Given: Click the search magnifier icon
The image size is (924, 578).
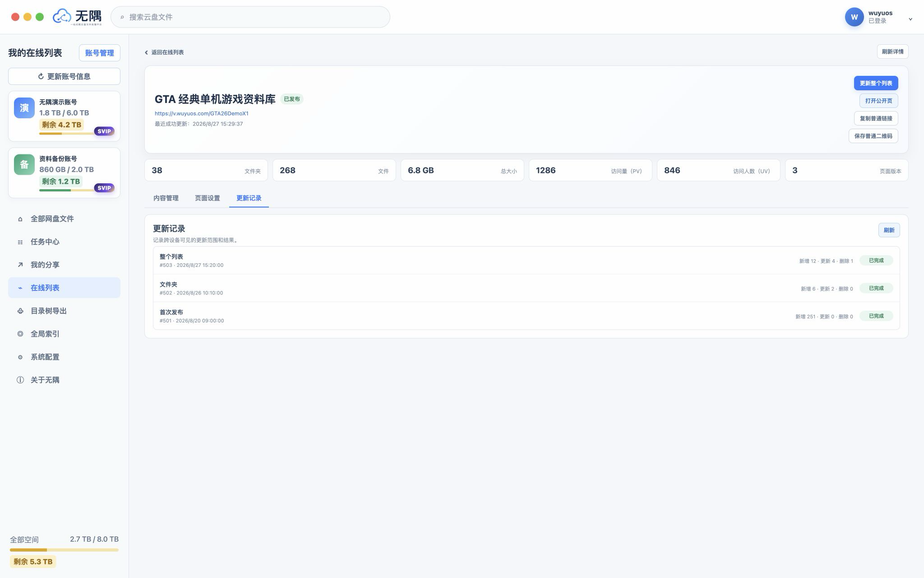Looking at the screenshot, I should point(122,17).
